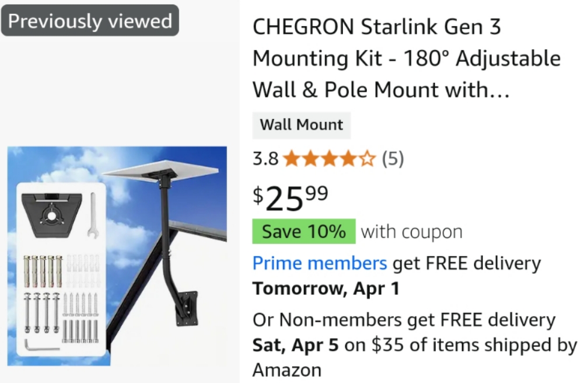Click the Tomorrow, Apr 1 delivery date
Screen dimensions: 588x383
[x=326, y=288]
